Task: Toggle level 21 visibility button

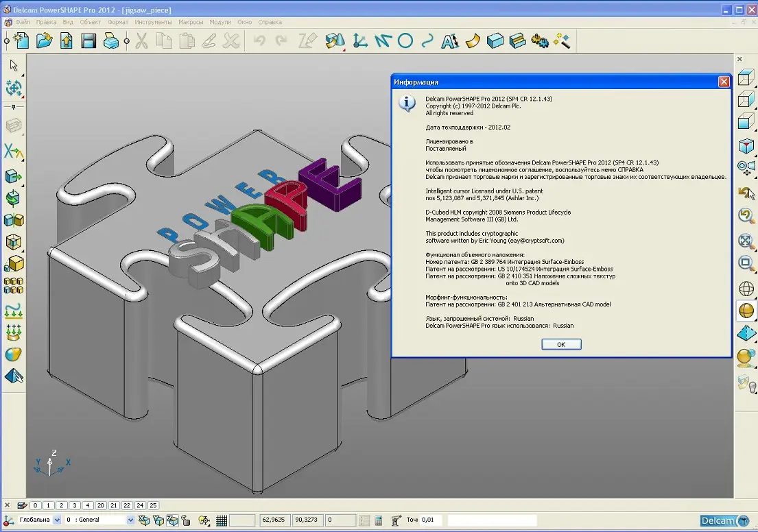Action: point(114,505)
